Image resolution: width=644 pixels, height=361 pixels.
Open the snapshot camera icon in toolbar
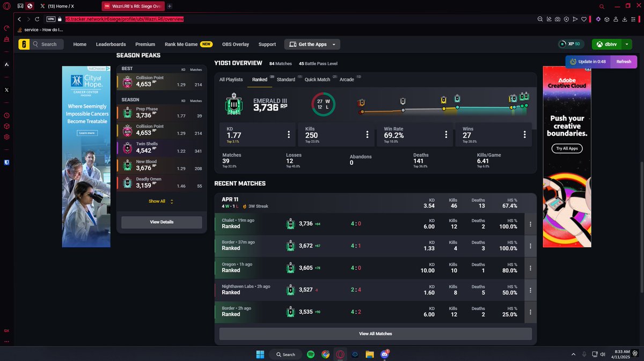pos(558,19)
